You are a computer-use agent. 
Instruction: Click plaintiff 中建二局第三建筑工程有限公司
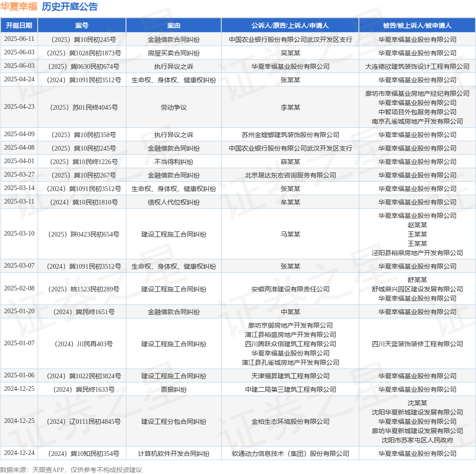click(x=290, y=389)
